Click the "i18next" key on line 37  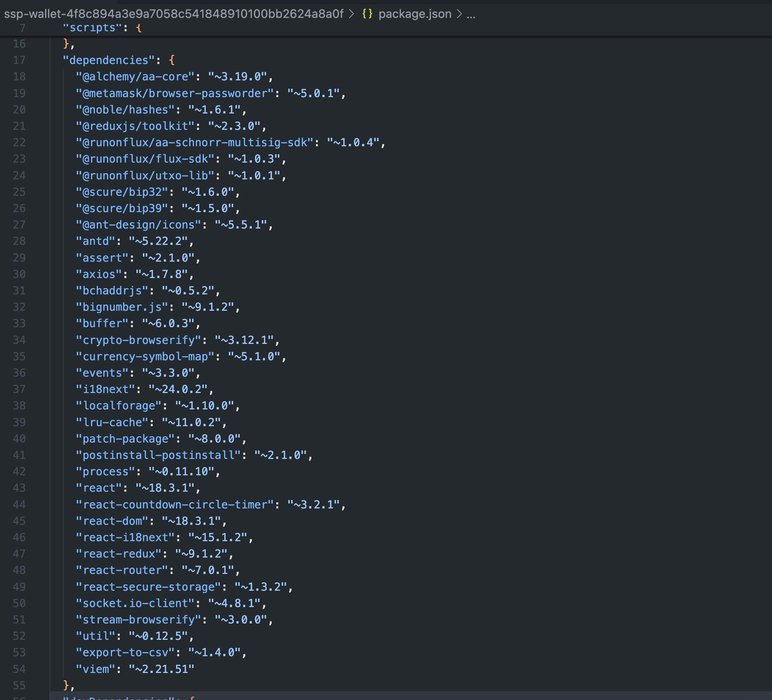[x=106, y=389]
